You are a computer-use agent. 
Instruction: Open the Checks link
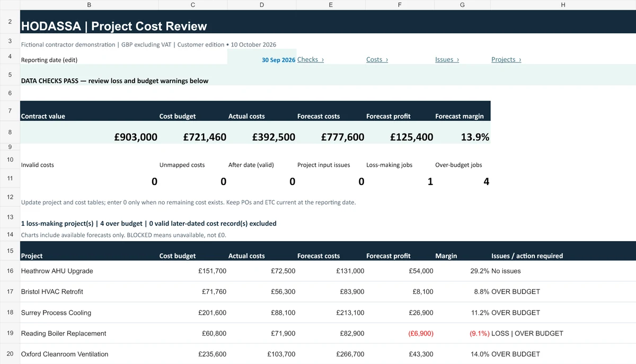coord(311,59)
